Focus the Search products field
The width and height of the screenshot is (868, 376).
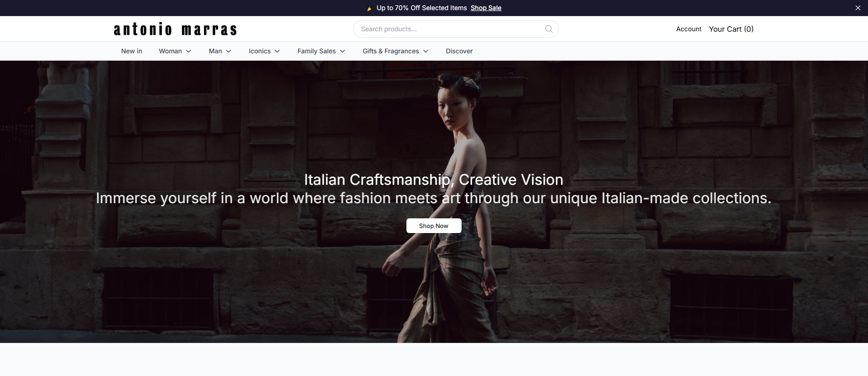[456, 29]
